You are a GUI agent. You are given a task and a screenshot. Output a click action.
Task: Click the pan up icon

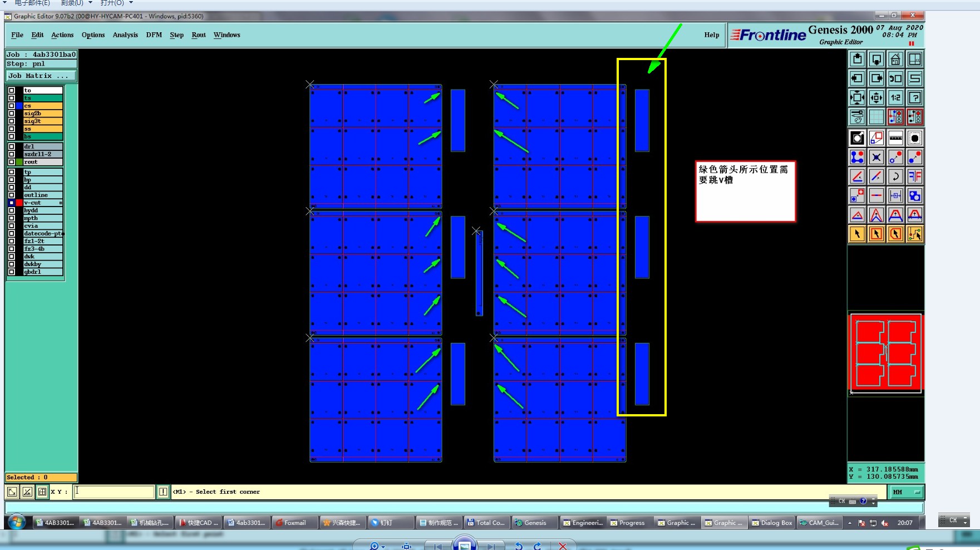click(x=858, y=60)
